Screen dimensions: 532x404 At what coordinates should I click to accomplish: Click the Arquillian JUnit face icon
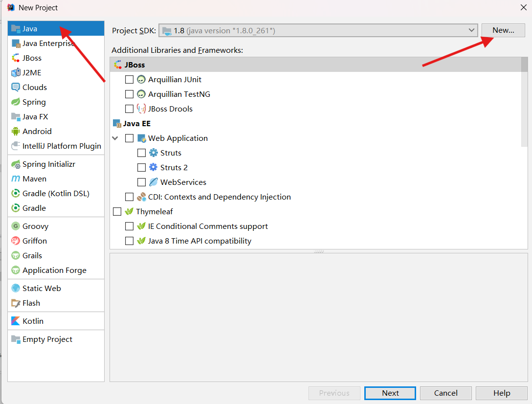pos(141,79)
